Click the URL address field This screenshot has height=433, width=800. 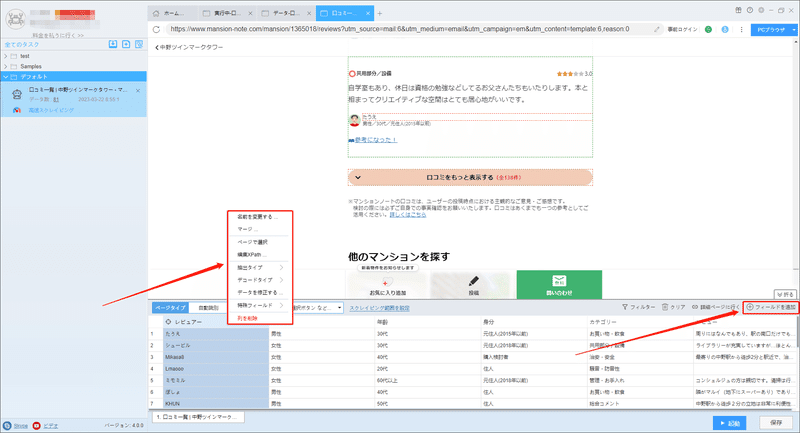point(408,30)
